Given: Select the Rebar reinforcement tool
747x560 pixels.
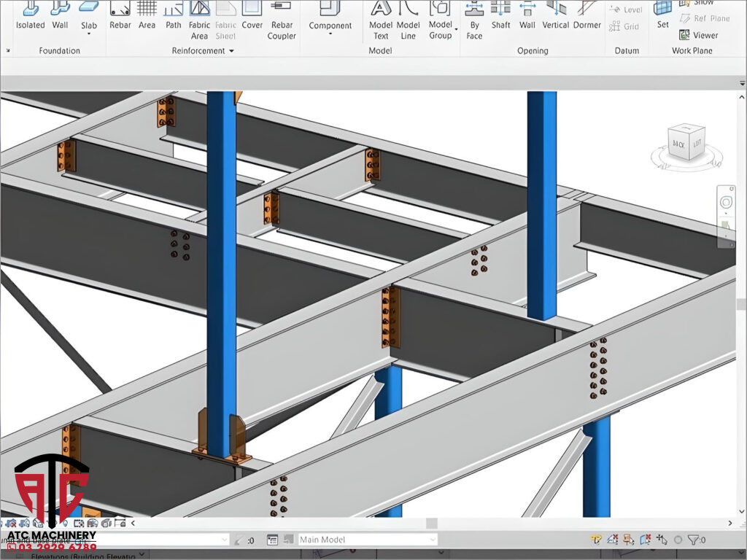Looking at the screenshot, I should coord(120,16).
